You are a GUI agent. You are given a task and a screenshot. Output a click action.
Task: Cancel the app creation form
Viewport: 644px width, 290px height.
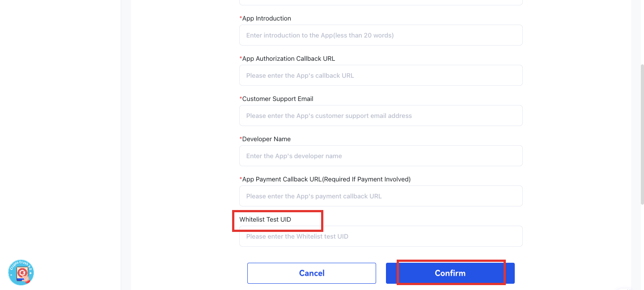pos(311,273)
